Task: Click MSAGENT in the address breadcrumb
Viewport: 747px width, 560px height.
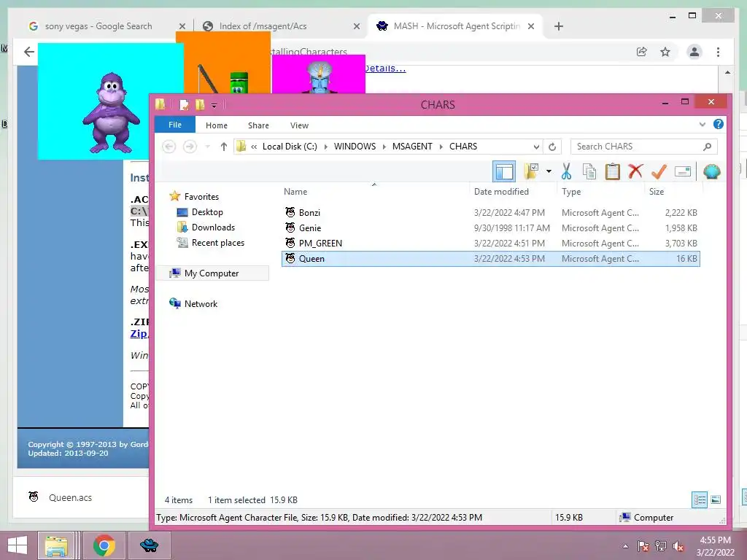Action: 412,146
